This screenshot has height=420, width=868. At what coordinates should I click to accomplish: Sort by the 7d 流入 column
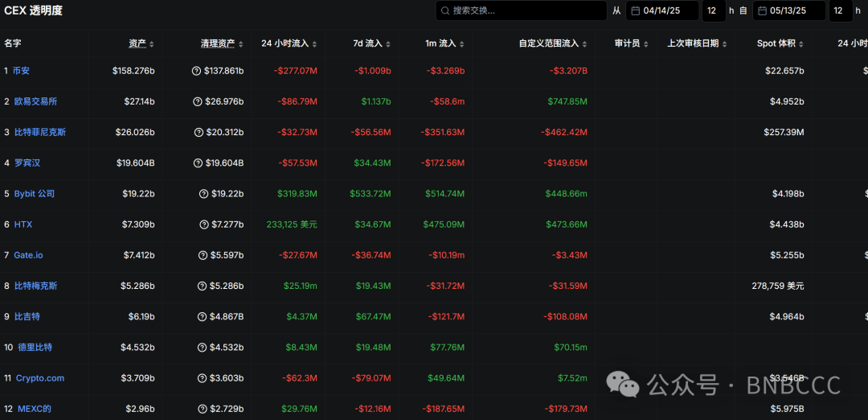pos(371,43)
